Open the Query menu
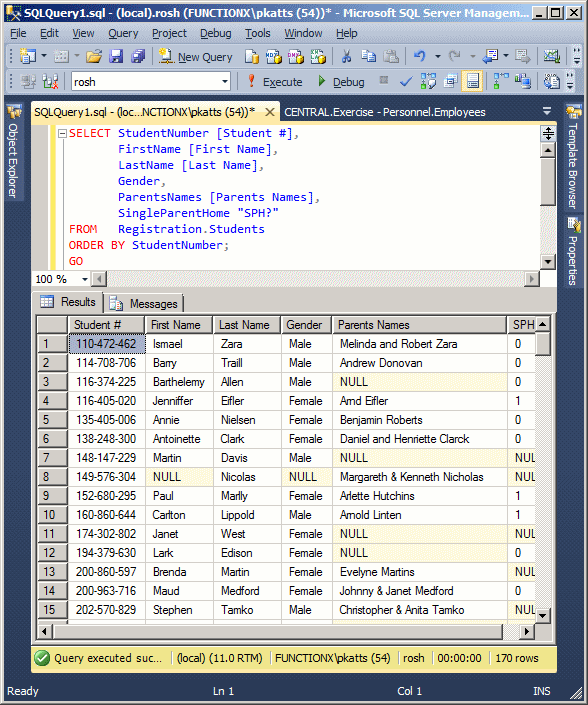Screen dimensions: 588x705 (123, 33)
